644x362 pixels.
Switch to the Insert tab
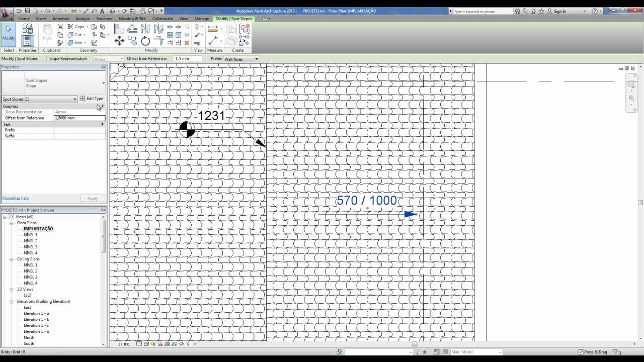pyautogui.click(x=41, y=19)
